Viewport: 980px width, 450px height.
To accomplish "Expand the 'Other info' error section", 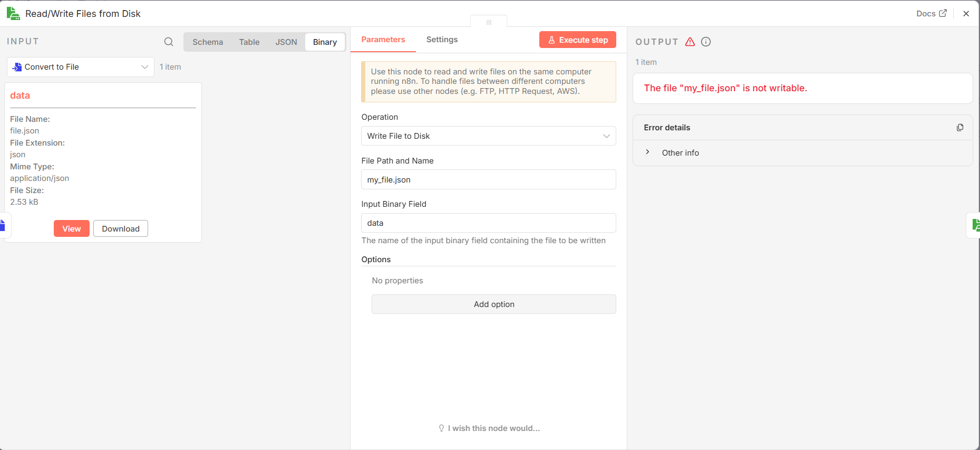I will pyautogui.click(x=648, y=152).
